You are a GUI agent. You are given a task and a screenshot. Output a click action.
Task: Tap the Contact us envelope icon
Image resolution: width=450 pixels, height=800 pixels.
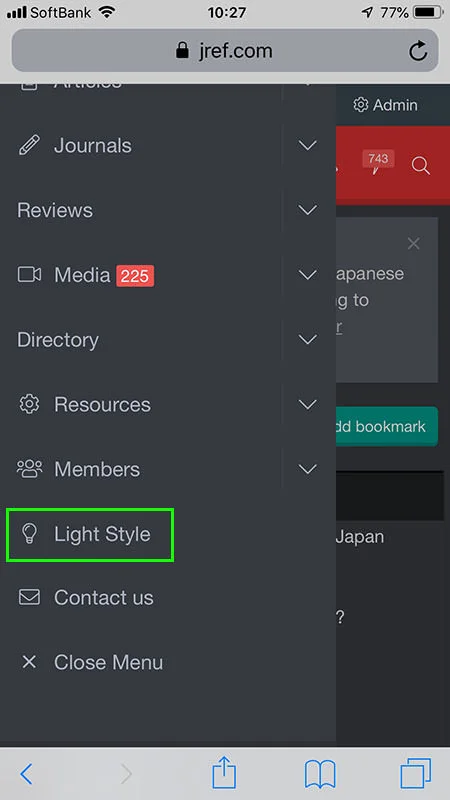tap(29, 597)
